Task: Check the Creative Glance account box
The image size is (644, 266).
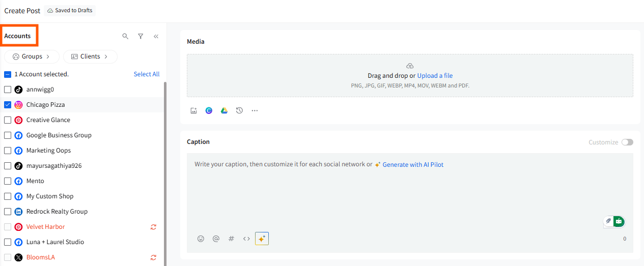Action: [x=8, y=120]
